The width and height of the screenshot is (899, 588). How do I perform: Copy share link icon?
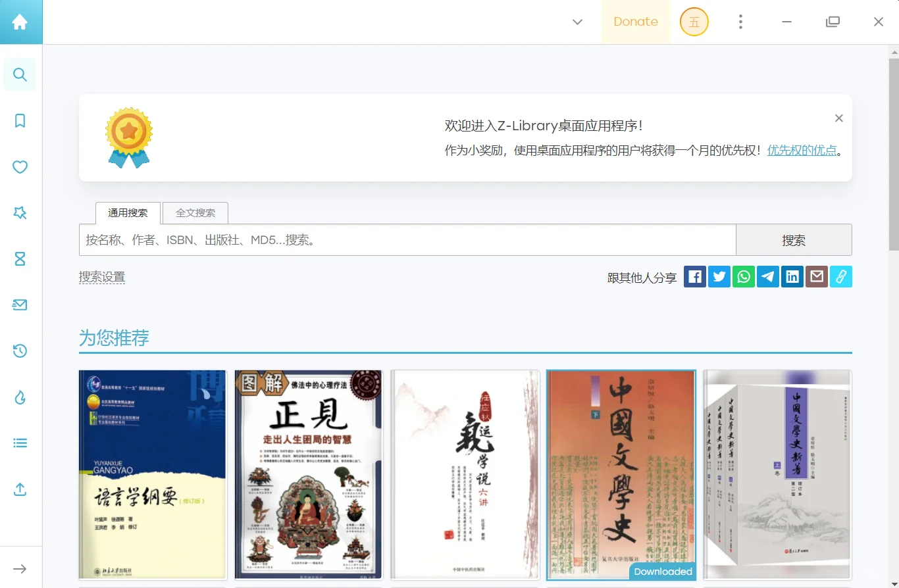(x=841, y=277)
